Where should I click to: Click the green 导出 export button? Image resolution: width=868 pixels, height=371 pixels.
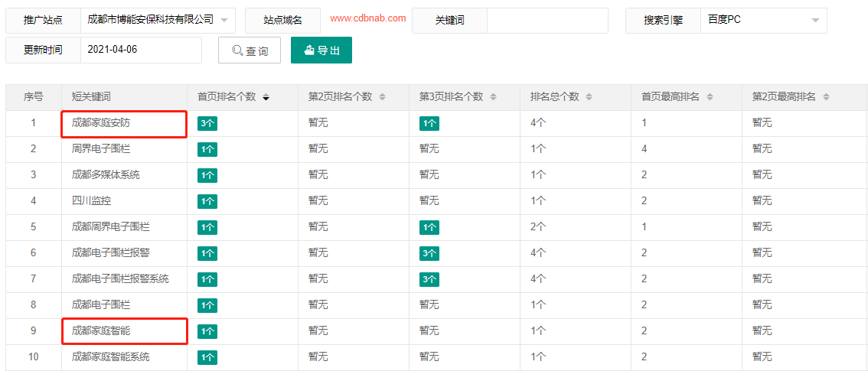(x=321, y=50)
